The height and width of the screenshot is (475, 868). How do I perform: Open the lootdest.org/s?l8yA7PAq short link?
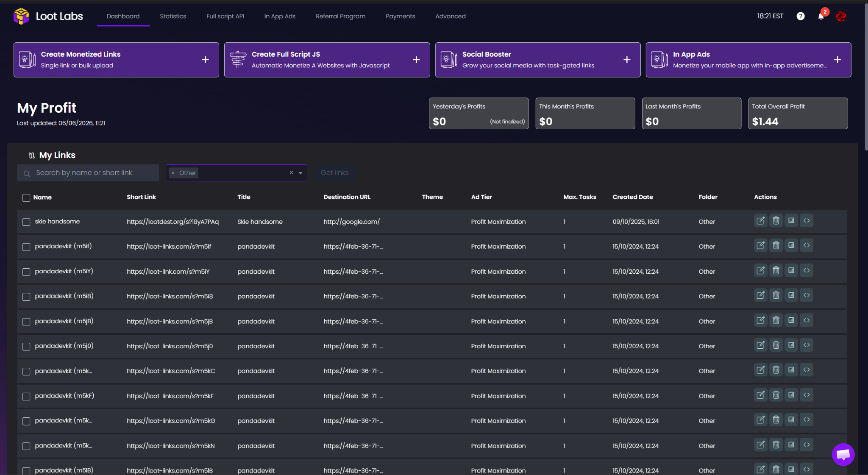click(x=172, y=222)
